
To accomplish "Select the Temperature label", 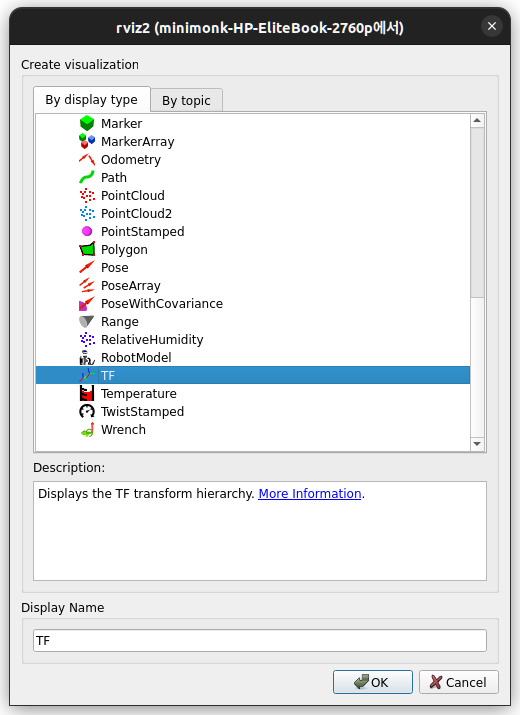I will click(x=139, y=394).
